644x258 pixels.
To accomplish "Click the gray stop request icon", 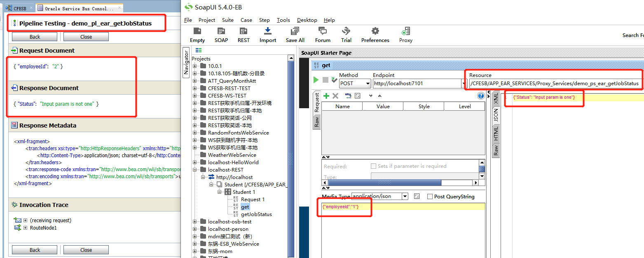I will point(326,80).
